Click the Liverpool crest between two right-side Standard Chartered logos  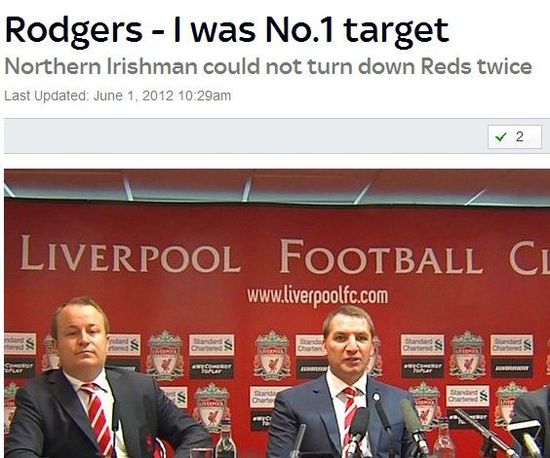[467, 356]
